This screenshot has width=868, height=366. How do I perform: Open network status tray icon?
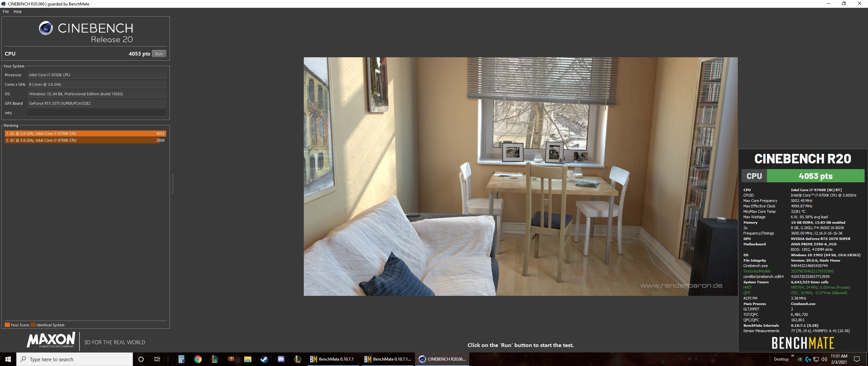point(816,359)
